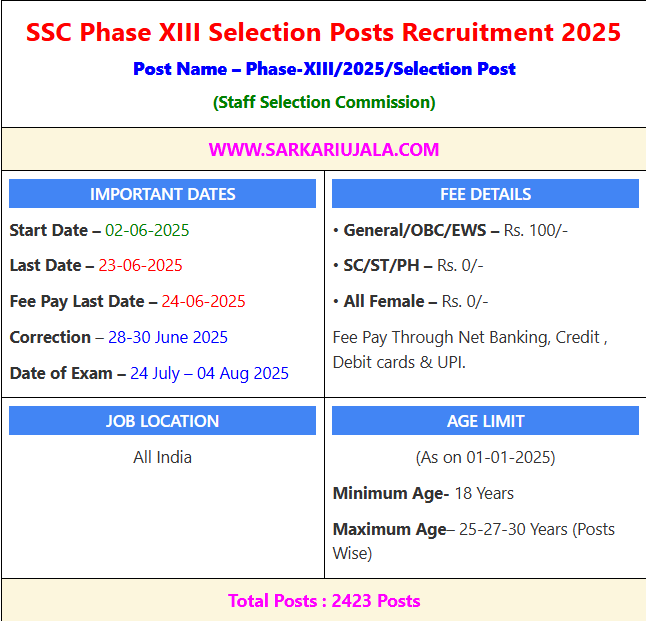Click the exam date 24 July – 04 Aug 2025
Image resolution: width=646 pixels, height=621 pixels.
pyautogui.click(x=209, y=373)
